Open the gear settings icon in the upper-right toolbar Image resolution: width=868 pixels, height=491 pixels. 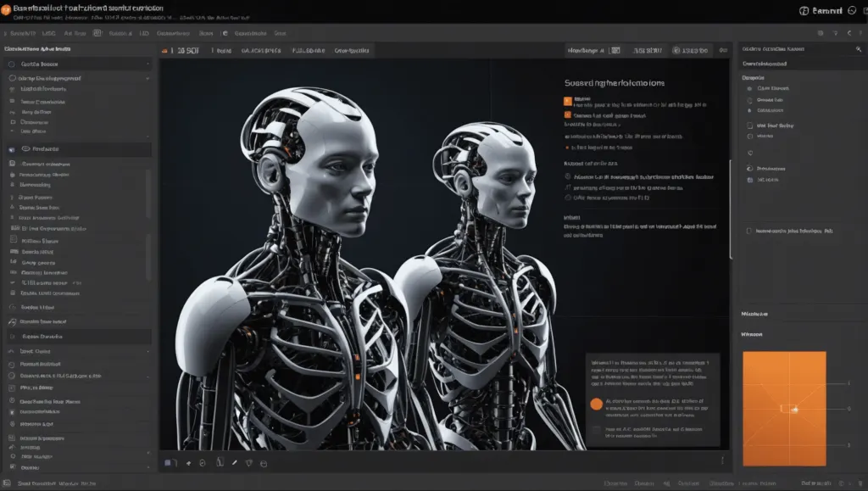point(821,33)
